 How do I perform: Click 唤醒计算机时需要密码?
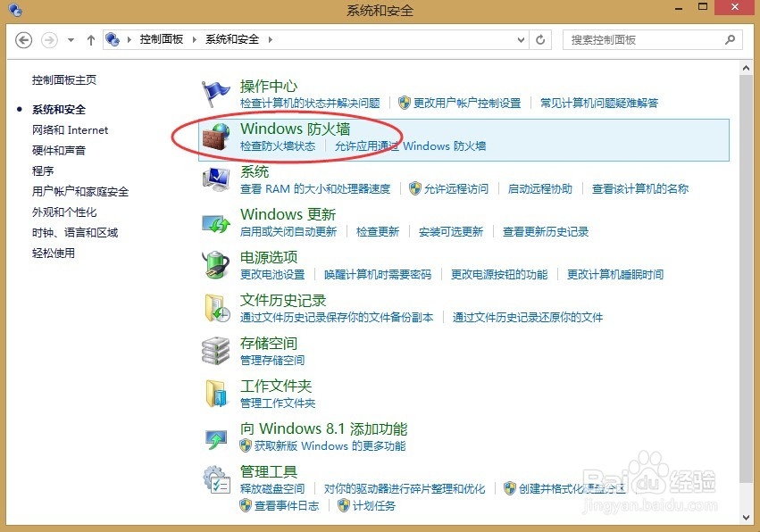(x=378, y=275)
